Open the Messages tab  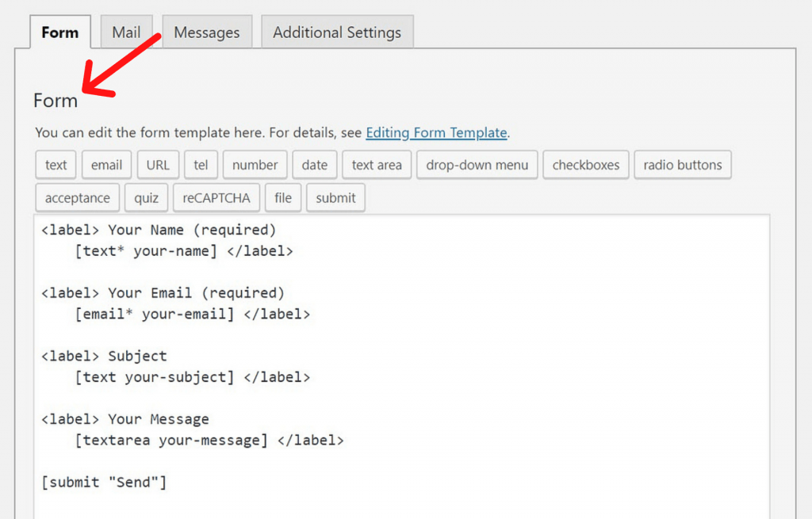click(207, 32)
